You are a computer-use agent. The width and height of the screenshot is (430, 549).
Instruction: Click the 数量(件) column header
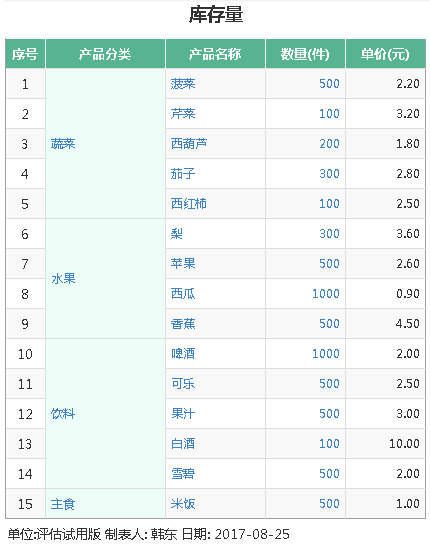point(305,54)
